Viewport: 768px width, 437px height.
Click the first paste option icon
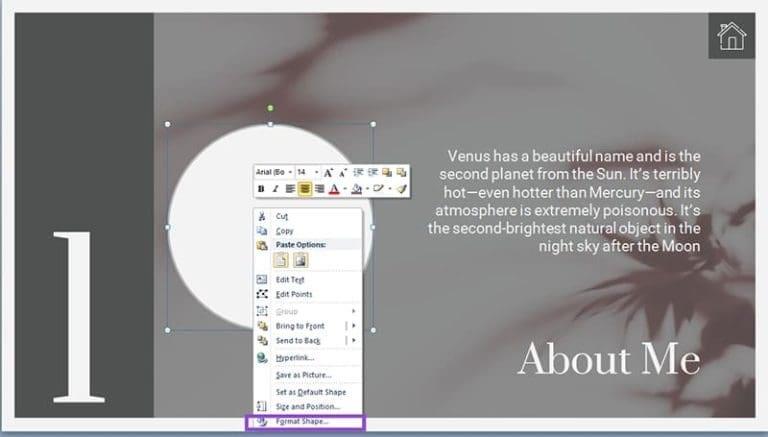click(281, 260)
